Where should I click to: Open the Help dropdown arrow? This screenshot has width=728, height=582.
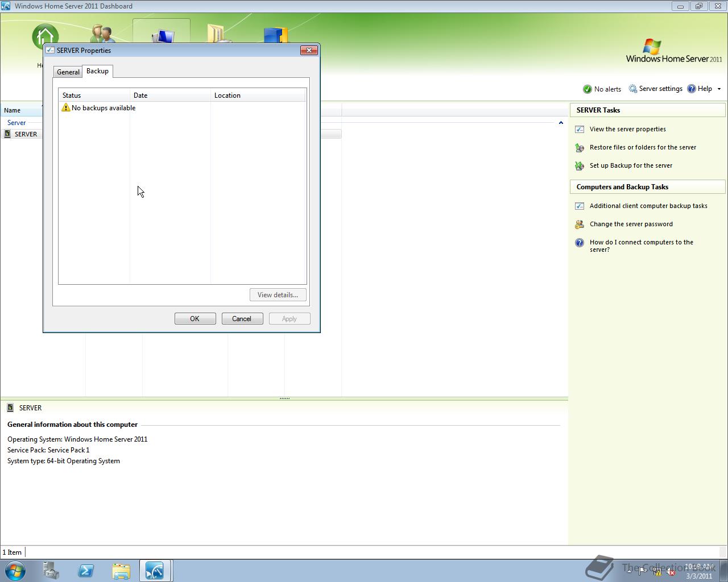[x=719, y=89]
